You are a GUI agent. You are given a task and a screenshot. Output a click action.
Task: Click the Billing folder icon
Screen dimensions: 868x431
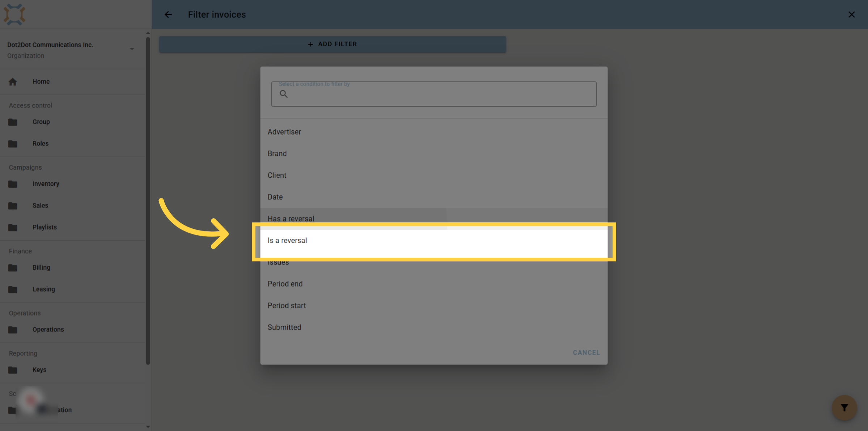click(x=13, y=268)
